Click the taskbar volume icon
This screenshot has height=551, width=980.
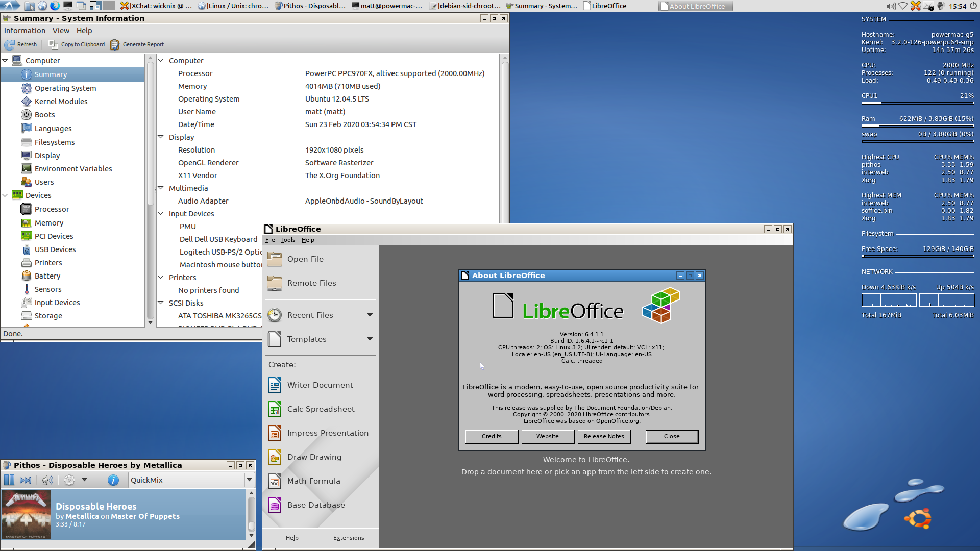tap(891, 6)
